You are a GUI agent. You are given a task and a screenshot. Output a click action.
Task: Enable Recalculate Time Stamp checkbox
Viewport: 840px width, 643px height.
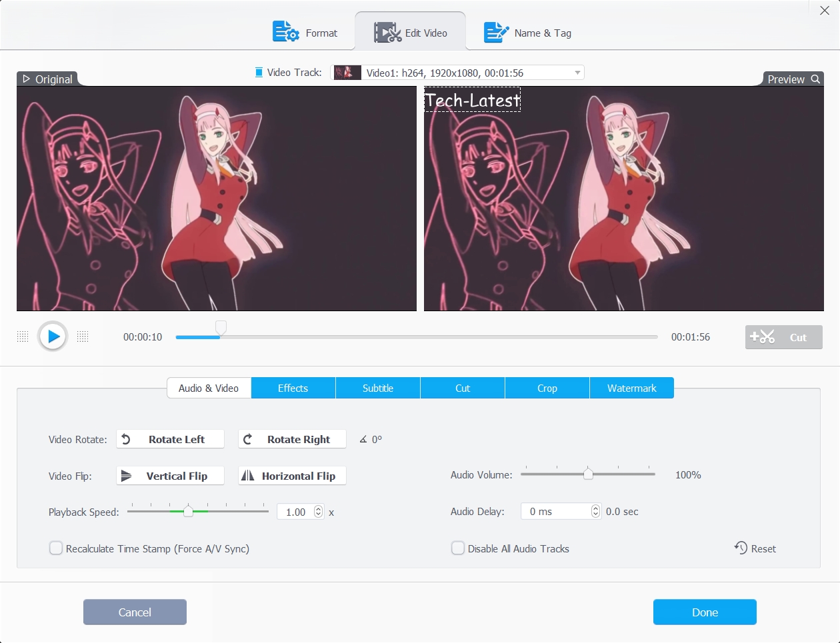tap(56, 548)
